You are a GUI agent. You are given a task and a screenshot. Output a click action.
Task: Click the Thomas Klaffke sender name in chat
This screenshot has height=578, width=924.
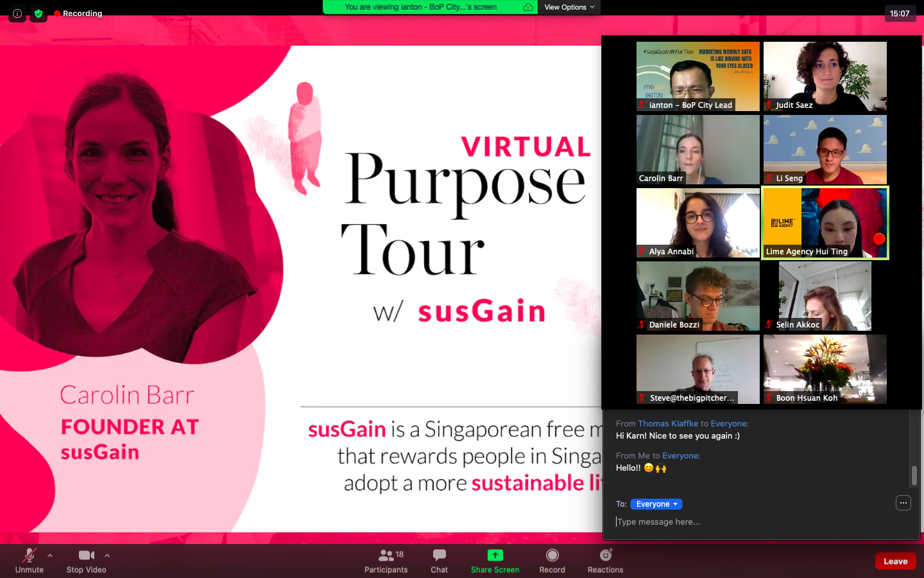pyautogui.click(x=668, y=423)
